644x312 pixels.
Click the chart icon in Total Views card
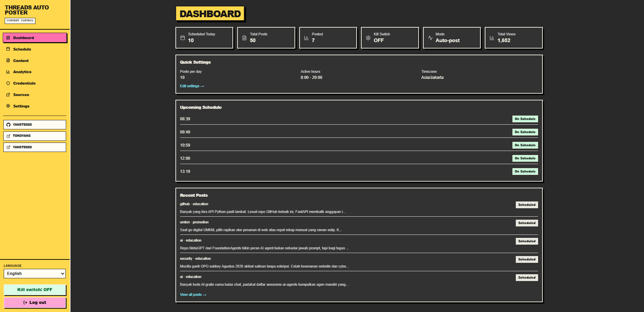(x=492, y=38)
